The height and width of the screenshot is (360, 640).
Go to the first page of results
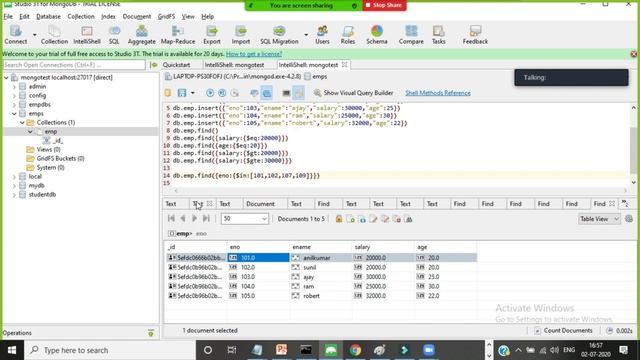click(x=171, y=219)
